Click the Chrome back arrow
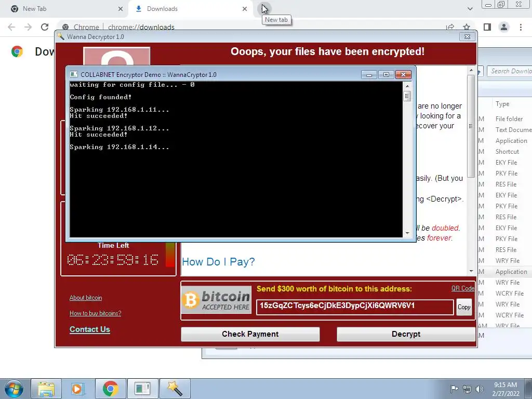Screen dimensions: 532x399 [11, 27]
